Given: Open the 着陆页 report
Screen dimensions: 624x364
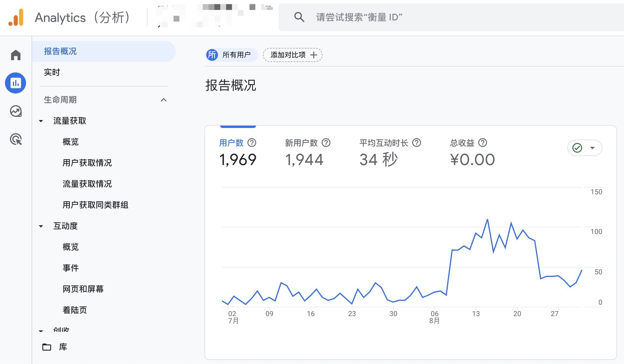Looking at the screenshot, I should (75, 310).
